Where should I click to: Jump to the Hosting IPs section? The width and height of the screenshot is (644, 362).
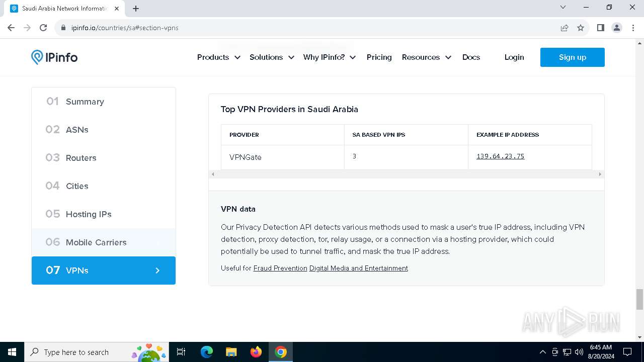point(104,214)
